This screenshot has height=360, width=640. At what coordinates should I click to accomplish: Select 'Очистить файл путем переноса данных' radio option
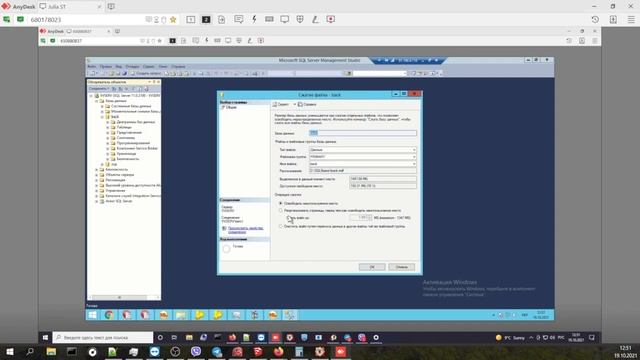pyautogui.click(x=280, y=226)
